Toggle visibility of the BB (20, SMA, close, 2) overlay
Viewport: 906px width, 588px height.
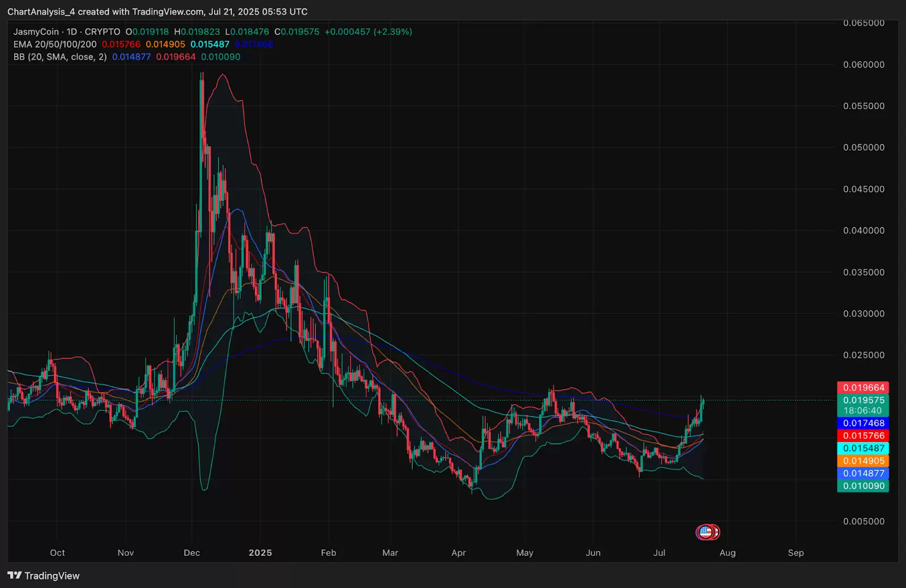click(58, 57)
